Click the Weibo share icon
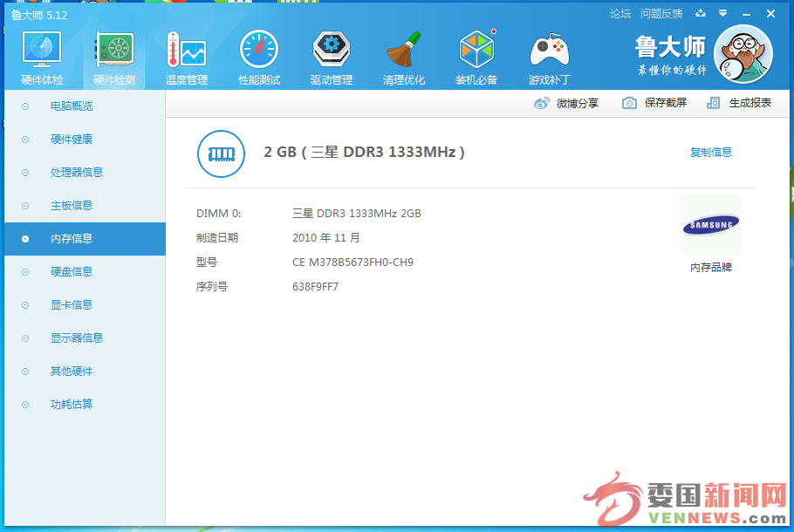 pyautogui.click(x=541, y=103)
